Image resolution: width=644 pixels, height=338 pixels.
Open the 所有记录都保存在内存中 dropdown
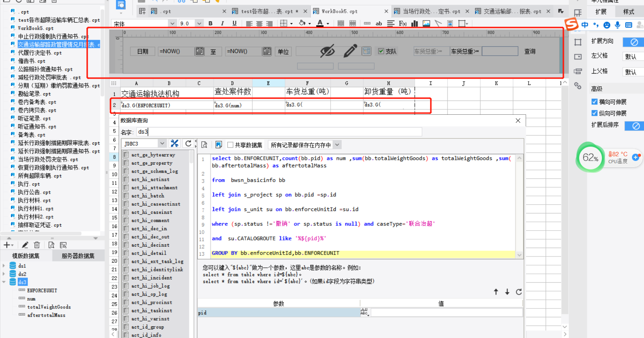(337, 145)
